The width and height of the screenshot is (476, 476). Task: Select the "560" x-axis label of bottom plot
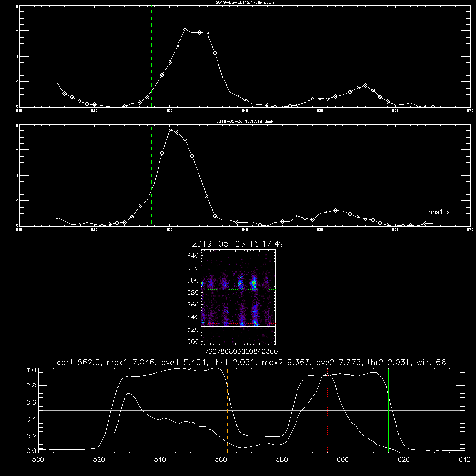coord(221,460)
